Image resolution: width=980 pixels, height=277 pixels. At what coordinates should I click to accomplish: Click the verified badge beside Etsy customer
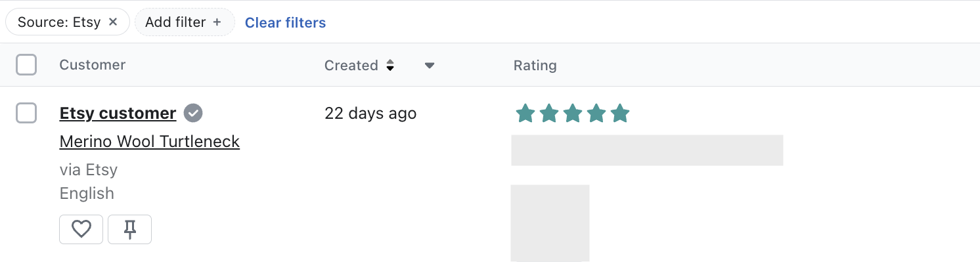pyautogui.click(x=193, y=114)
